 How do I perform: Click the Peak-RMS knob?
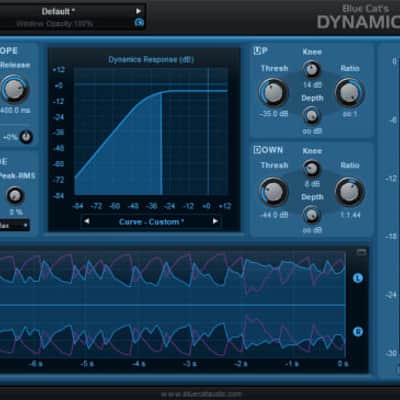15,196
